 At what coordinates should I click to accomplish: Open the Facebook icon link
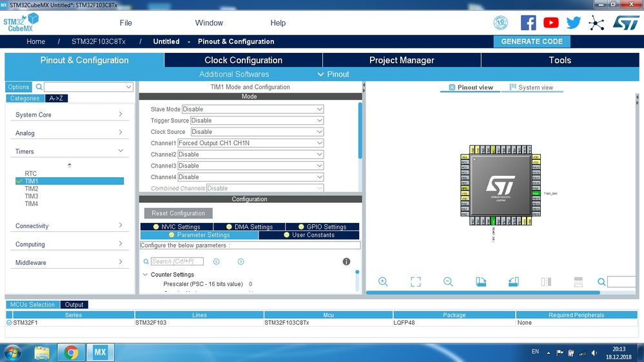[x=528, y=23]
